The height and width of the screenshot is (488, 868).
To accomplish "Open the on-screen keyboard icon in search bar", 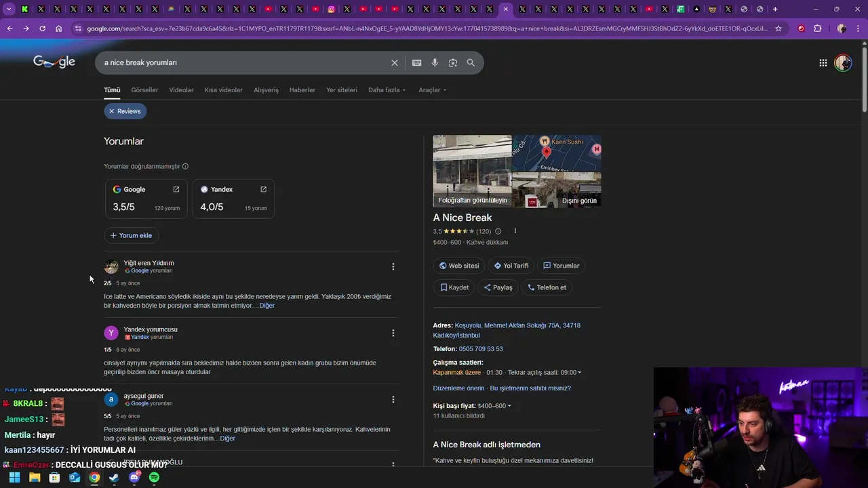I will [416, 62].
